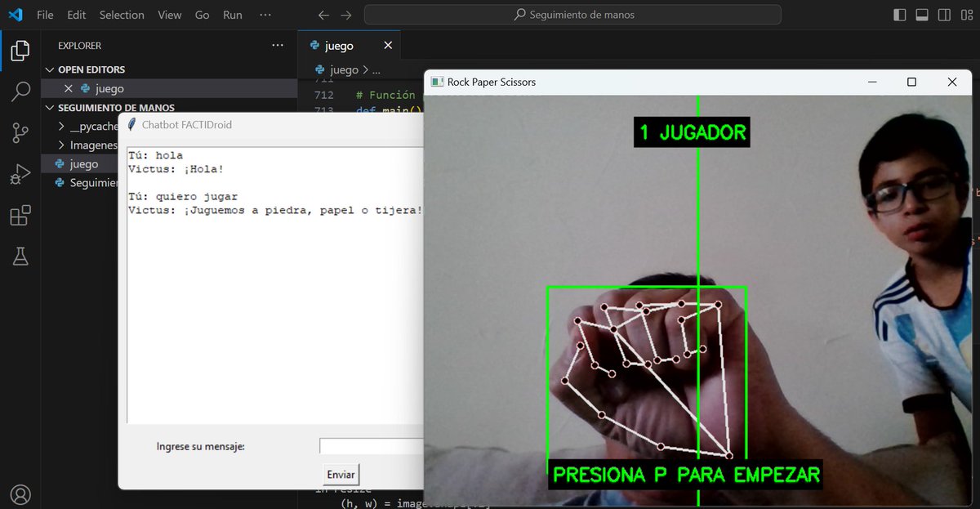Open the Run and Debug view
The height and width of the screenshot is (509, 980).
pyautogui.click(x=20, y=174)
